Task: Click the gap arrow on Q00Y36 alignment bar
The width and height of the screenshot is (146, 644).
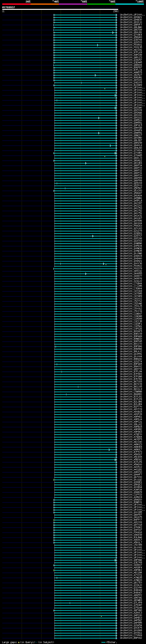Action: click(104, 264)
